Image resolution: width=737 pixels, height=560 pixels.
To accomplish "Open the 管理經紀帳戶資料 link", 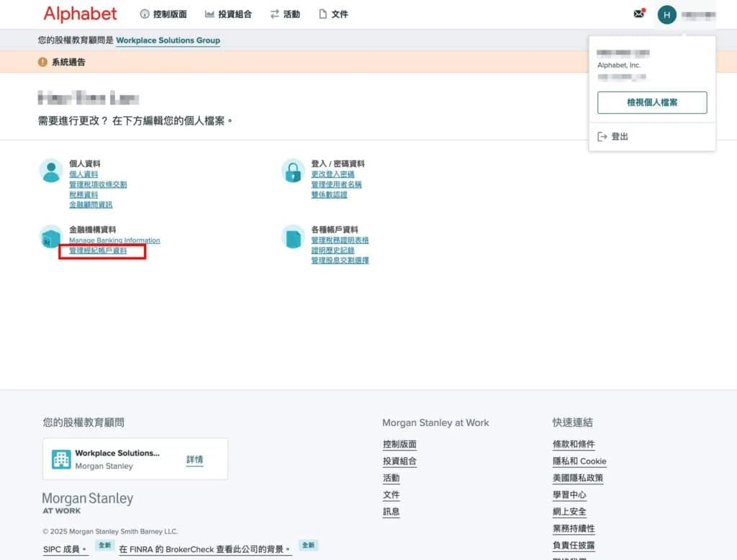I will click(x=98, y=250).
